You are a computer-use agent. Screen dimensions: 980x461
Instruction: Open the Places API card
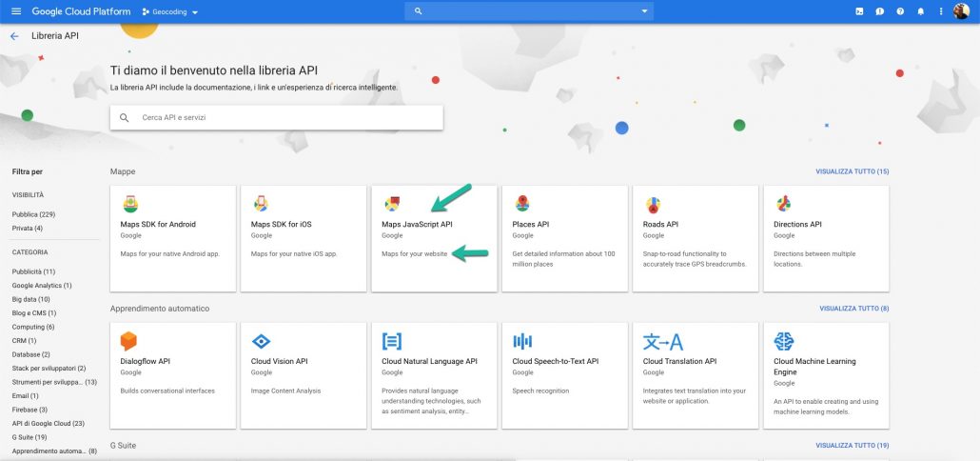tap(564, 238)
